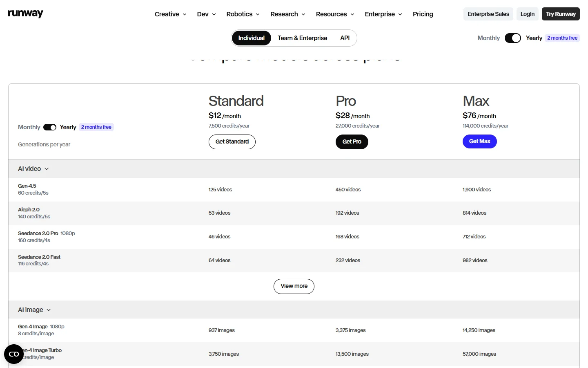The width and height of the screenshot is (588, 368).
Task: Click the '1,900 videos' cell
Action: click(477, 190)
